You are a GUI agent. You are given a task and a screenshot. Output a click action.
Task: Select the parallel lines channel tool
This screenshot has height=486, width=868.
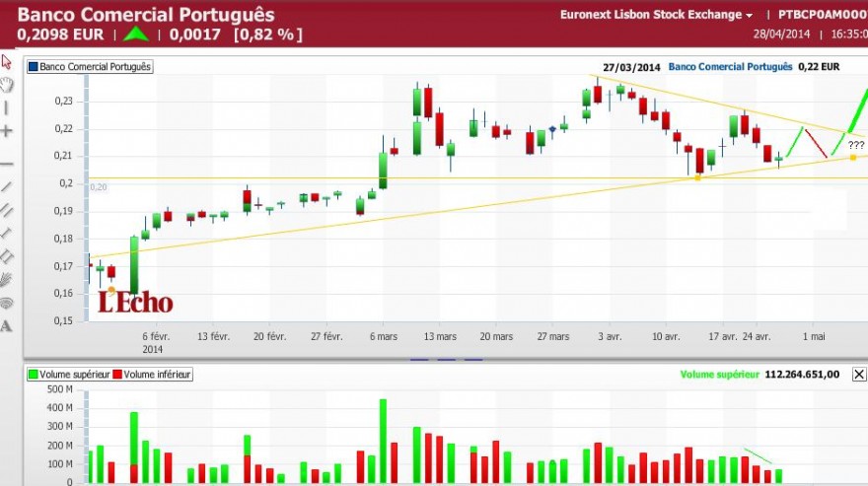[6, 210]
